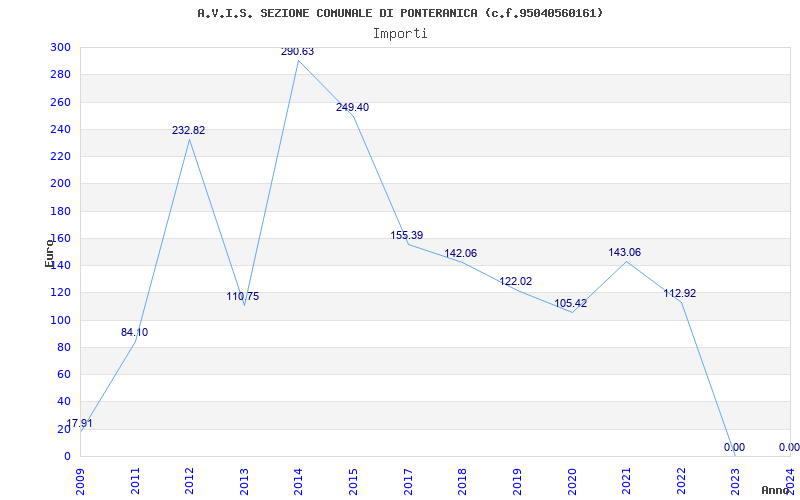Image resolution: width=800 pixels, height=500 pixels.
Task: Click the 2021 x-axis year label
Action: coord(627,482)
